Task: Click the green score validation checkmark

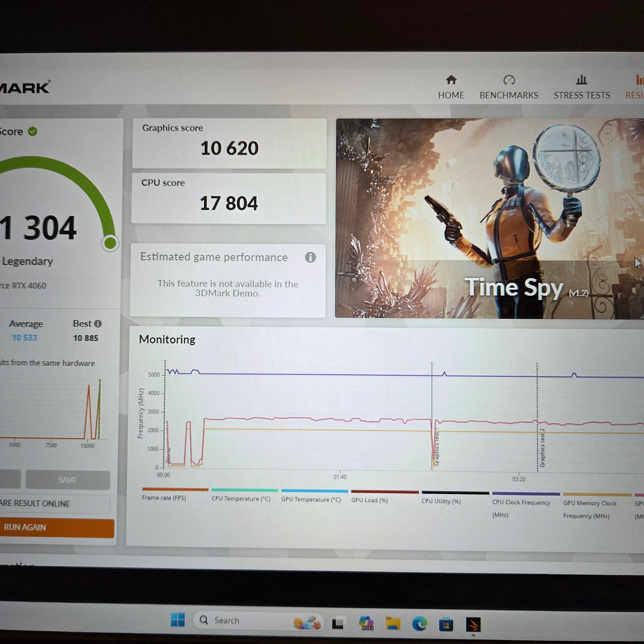Action: coord(32,131)
